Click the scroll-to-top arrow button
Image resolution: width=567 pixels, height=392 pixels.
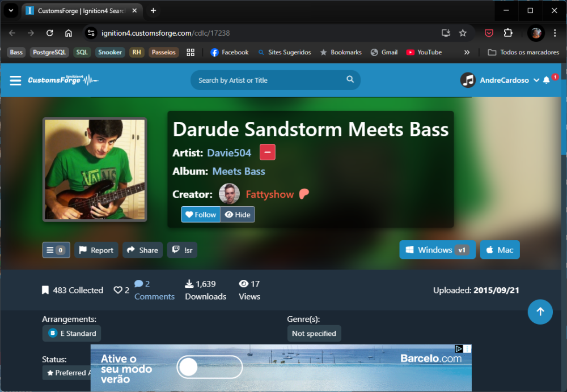(x=540, y=312)
